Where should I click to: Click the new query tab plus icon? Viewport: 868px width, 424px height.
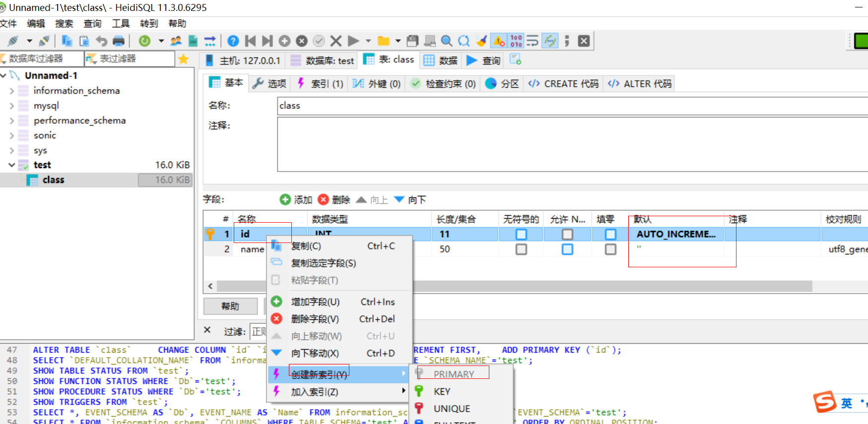click(x=516, y=60)
